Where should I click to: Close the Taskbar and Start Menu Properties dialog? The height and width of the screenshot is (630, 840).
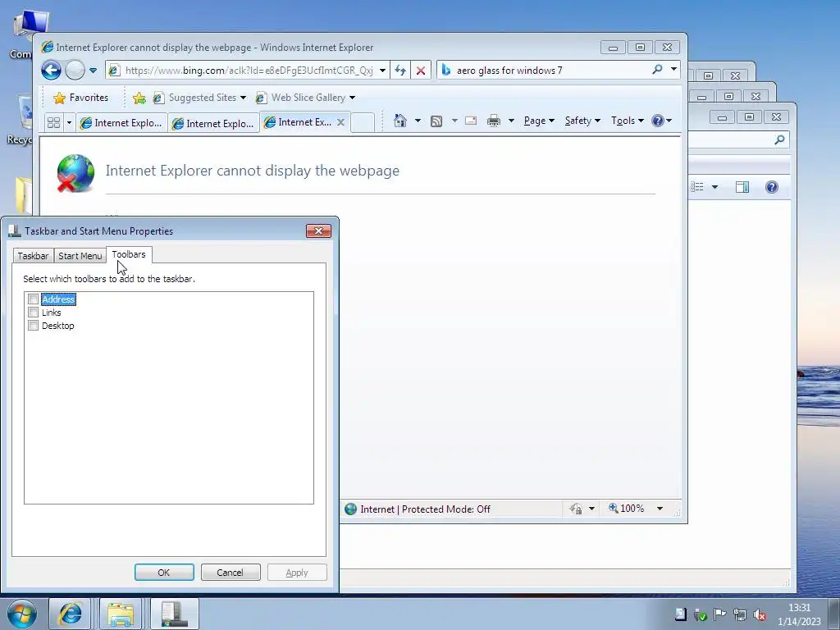[318, 231]
